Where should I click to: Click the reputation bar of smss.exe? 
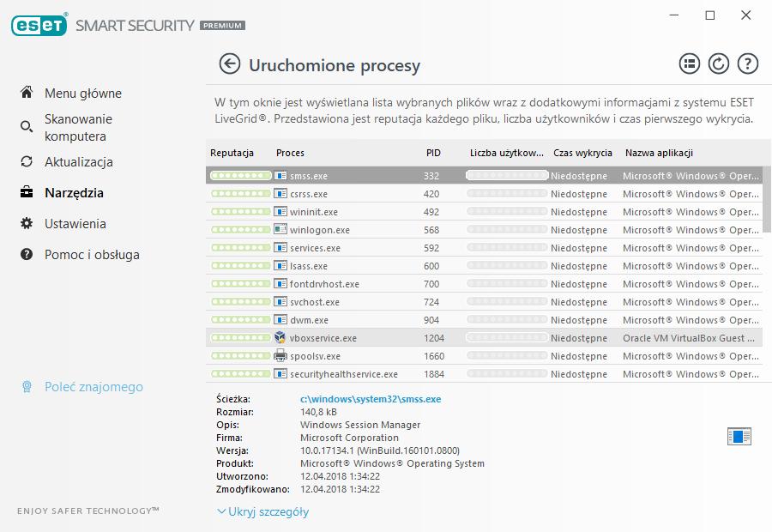point(241,175)
